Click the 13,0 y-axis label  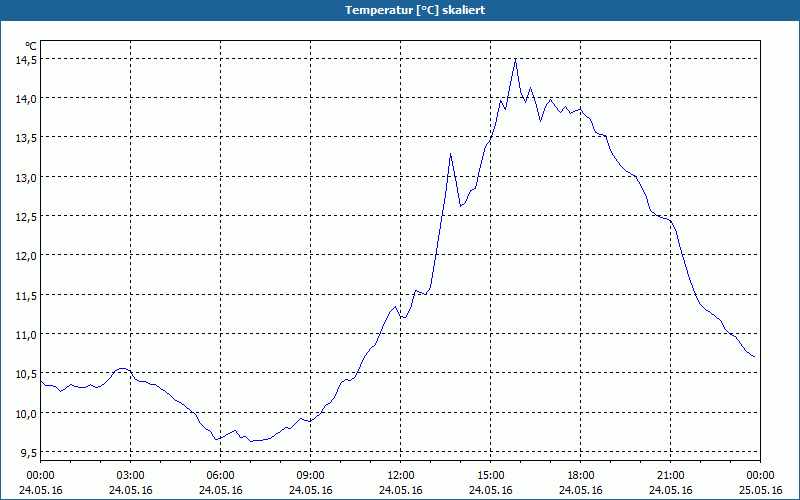coord(26,178)
